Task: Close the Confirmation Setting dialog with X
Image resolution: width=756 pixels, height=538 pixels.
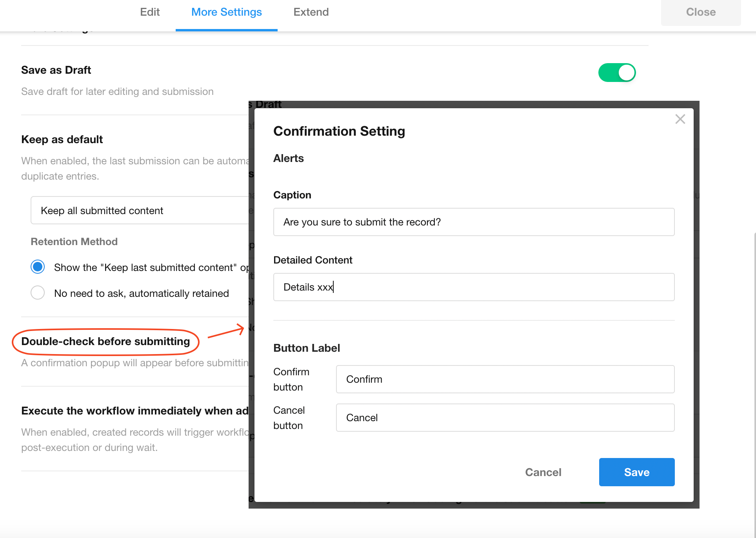Action: coord(680,119)
